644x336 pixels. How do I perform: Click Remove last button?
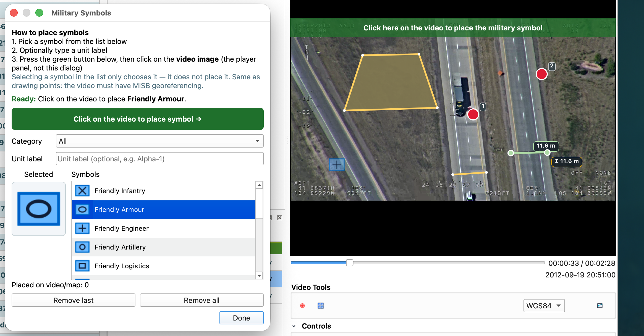pyautogui.click(x=73, y=300)
